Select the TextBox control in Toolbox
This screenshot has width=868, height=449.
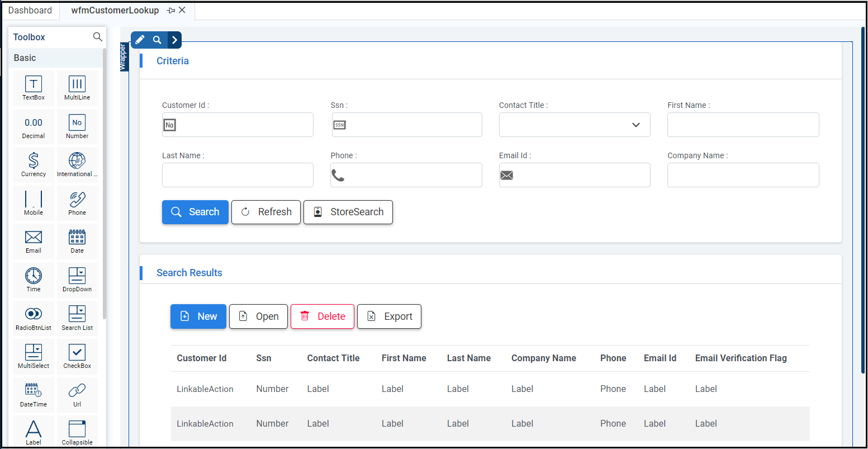34,88
